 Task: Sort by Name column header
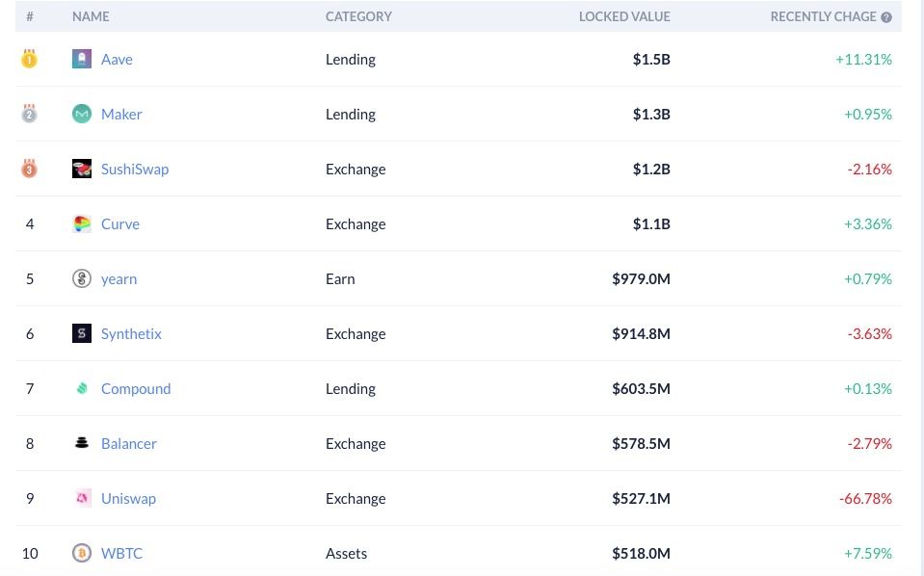point(91,16)
